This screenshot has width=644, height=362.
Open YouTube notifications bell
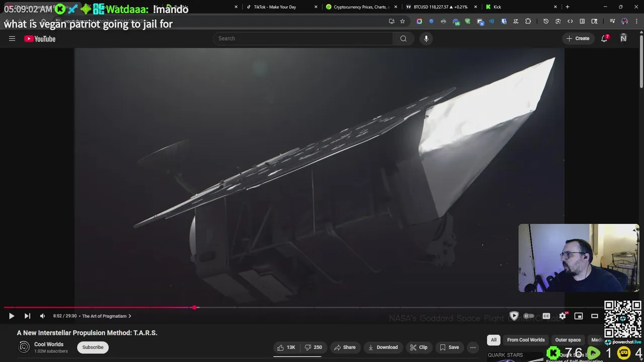coord(605,39)
